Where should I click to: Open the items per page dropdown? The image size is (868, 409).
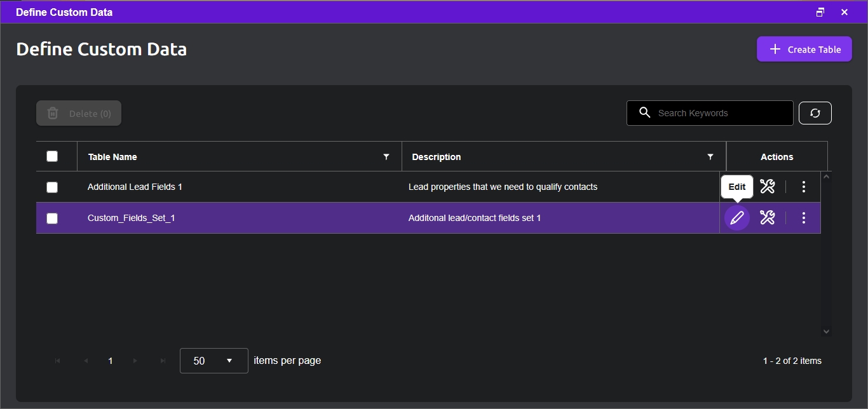(x=214, y=360)
